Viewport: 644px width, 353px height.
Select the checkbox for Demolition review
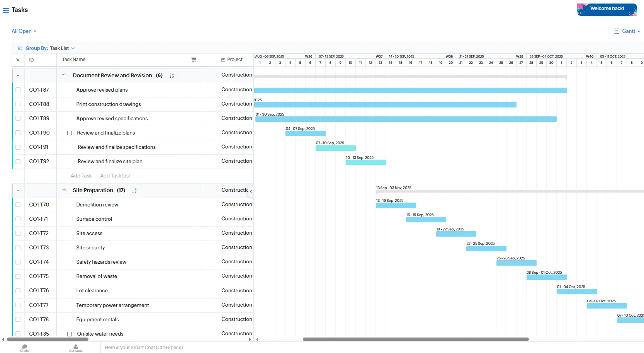[x=18, y=205]
